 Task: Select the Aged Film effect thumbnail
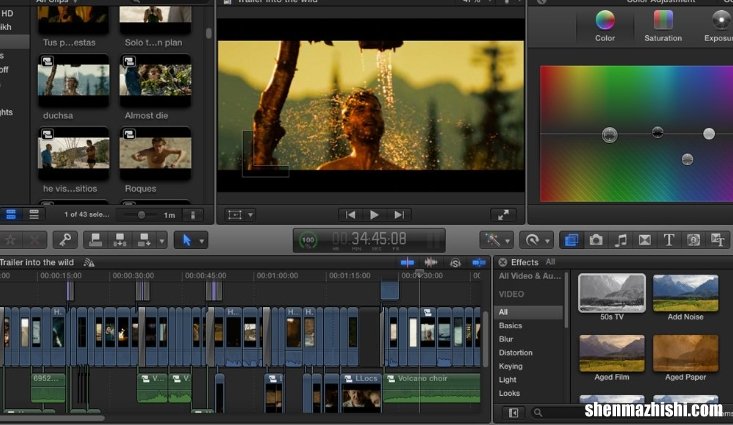(611, 353)
